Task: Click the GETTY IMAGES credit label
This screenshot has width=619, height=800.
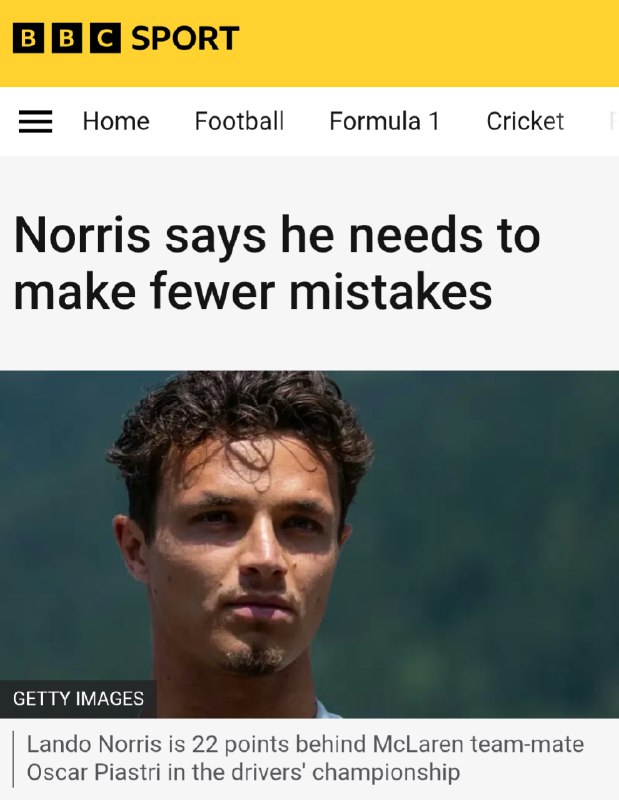Action: point(78,698)
